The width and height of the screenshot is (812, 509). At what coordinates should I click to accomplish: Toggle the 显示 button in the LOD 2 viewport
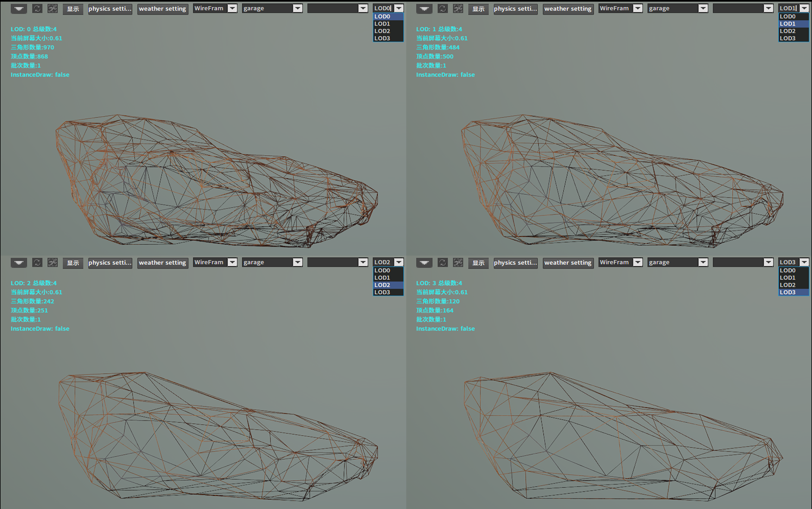coord(73,263)
